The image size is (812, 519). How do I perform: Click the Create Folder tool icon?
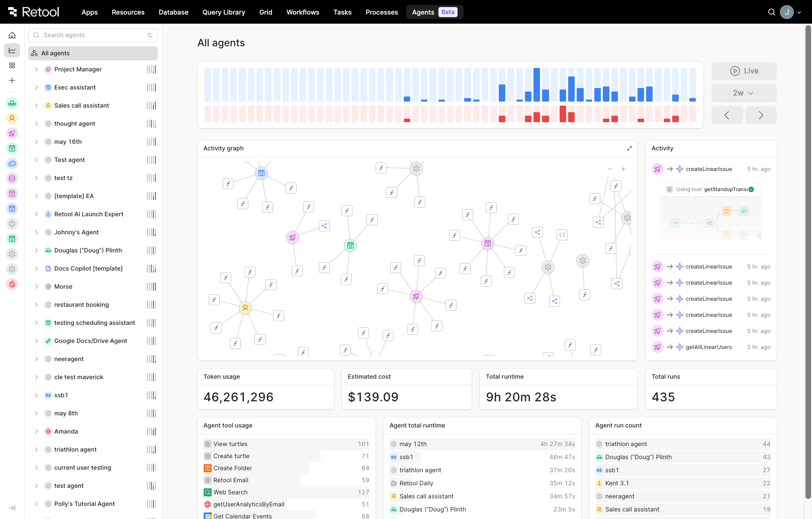point(207,468)
